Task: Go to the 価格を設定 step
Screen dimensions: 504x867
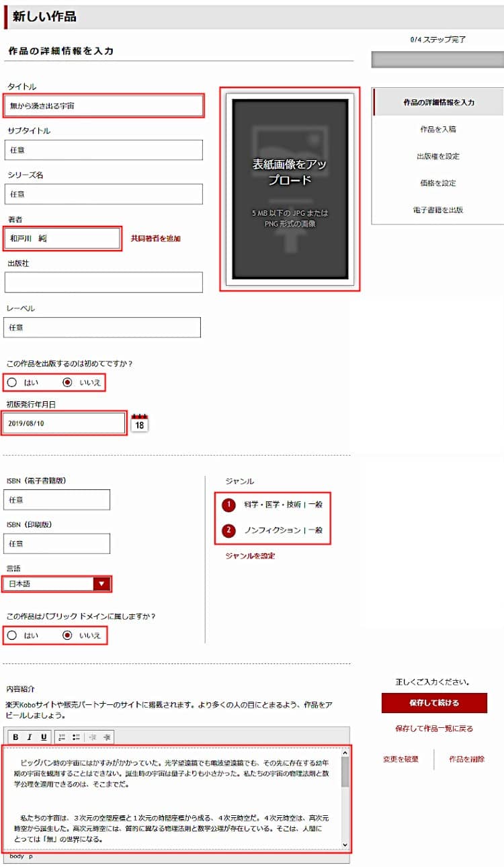Action: (437, 183)
